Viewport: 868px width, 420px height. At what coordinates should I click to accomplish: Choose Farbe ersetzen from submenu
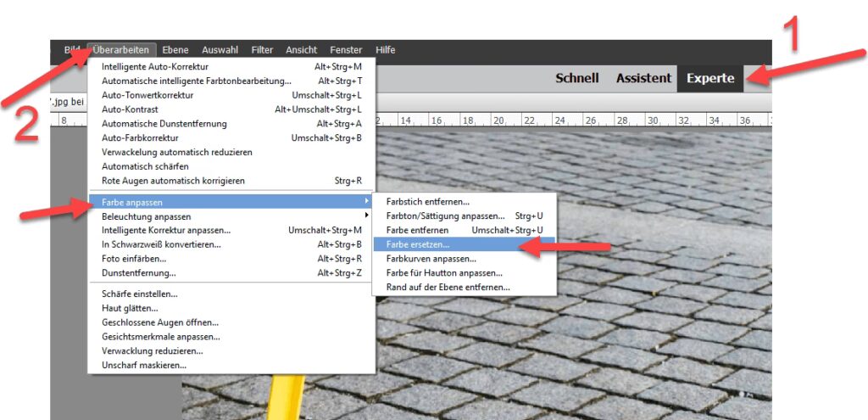tap(418, 244)
